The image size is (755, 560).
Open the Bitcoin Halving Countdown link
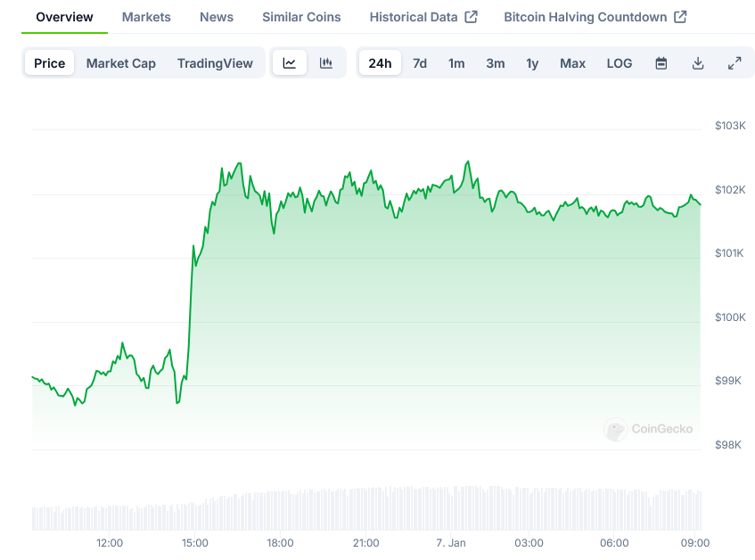coord(595,17)
